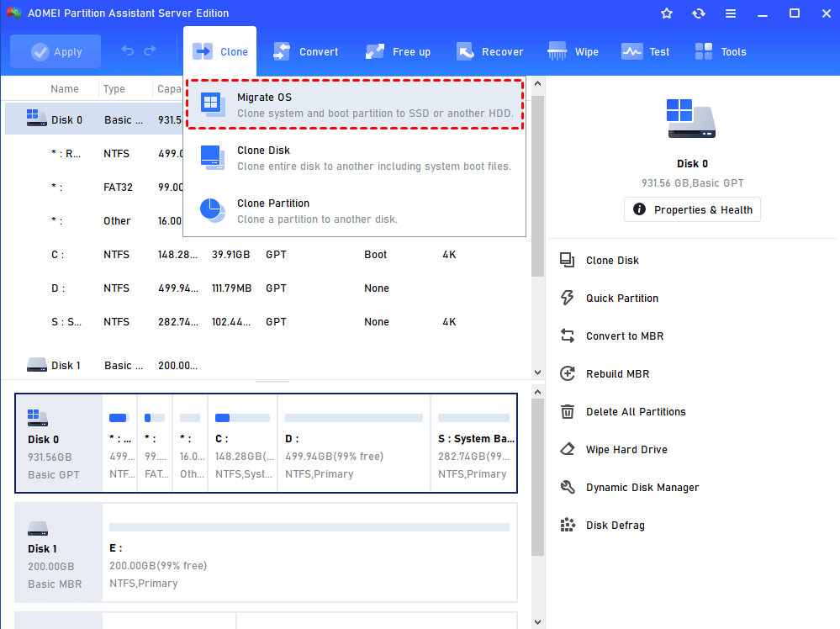Click disk map scrollbar down arrow
The image size is (840, 629).
[x=537, y=622]
